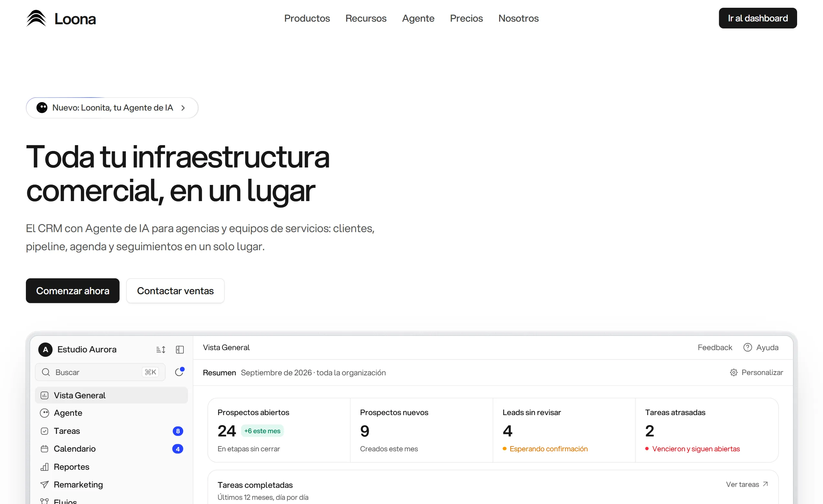Select the Reportes bar chart icon

coord(44,466)
